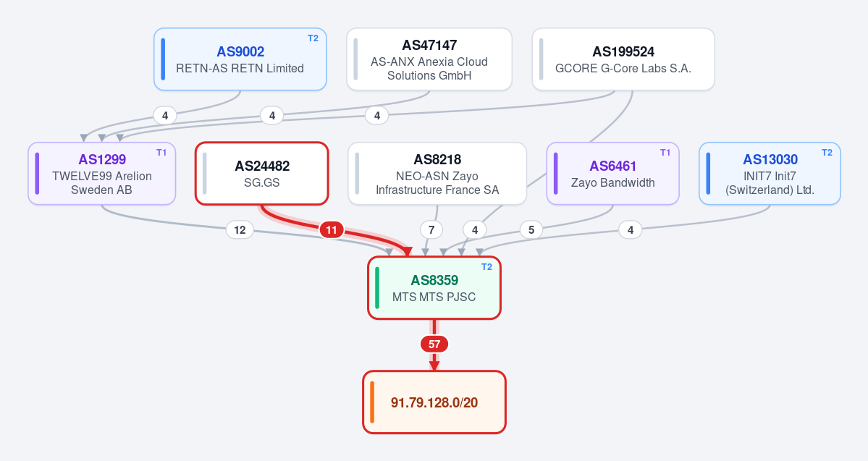Select the AS47147 Anexia Cloud node
The height and width of the screenshot is (461, 868).
[x=429, y=59]
